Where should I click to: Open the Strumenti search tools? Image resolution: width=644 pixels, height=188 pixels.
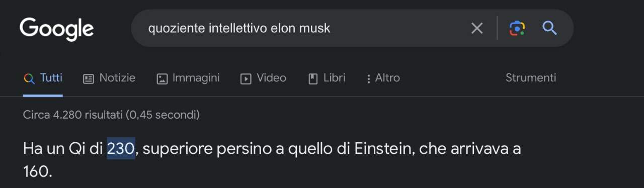click(531, 78)
